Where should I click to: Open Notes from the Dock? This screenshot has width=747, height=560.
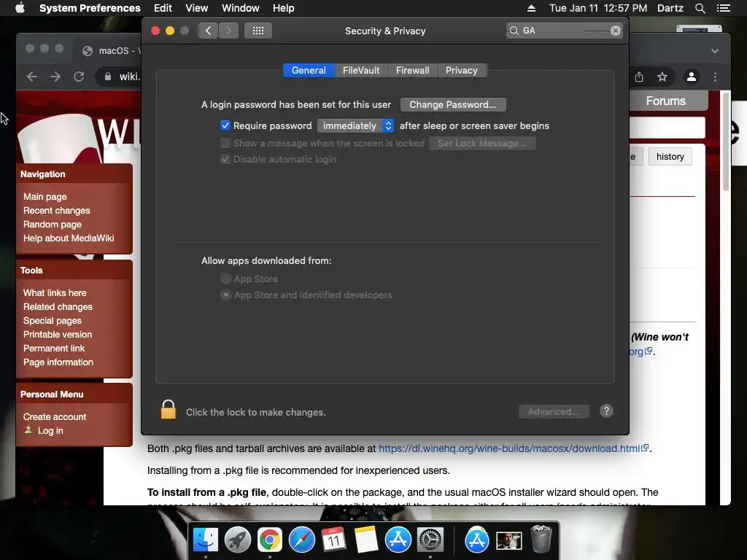pyautogui.click(x=366, y=540)
